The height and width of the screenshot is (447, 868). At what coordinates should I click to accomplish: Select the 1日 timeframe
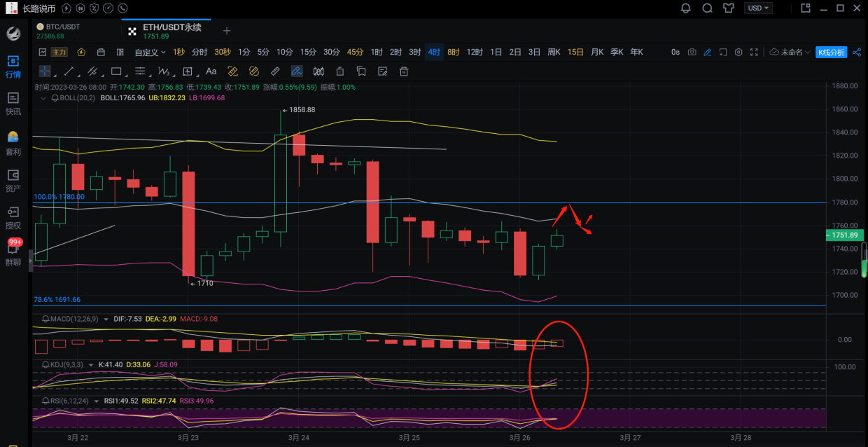click(x=496, y=52)
